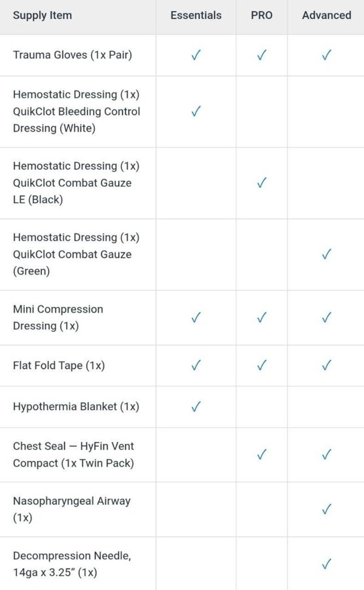
Task: Click the Trauma Gloves (1x Pair) label
Action: [x=73, y=55]
